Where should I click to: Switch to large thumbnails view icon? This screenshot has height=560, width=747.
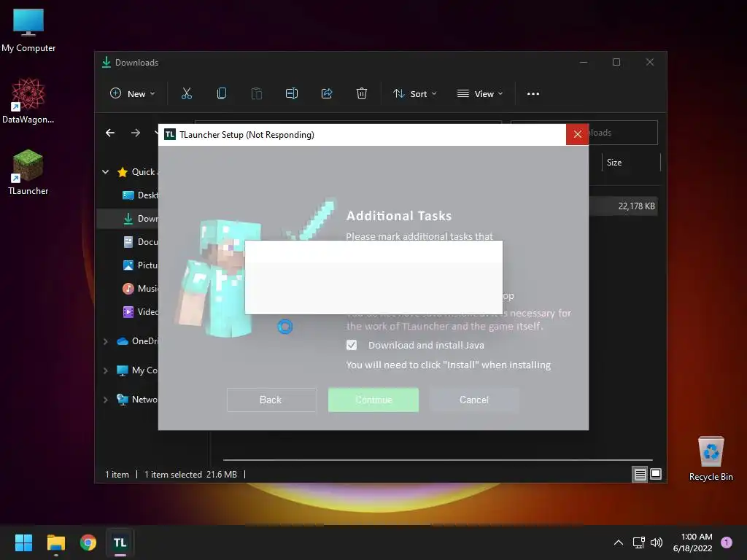coord(656,474)
